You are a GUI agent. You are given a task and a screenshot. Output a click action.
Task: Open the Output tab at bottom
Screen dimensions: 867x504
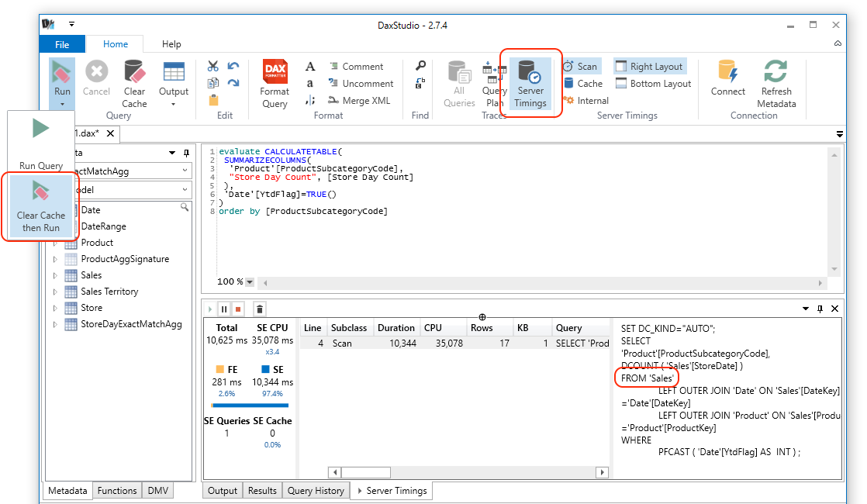pyautogui.click(x=223, y=491)
